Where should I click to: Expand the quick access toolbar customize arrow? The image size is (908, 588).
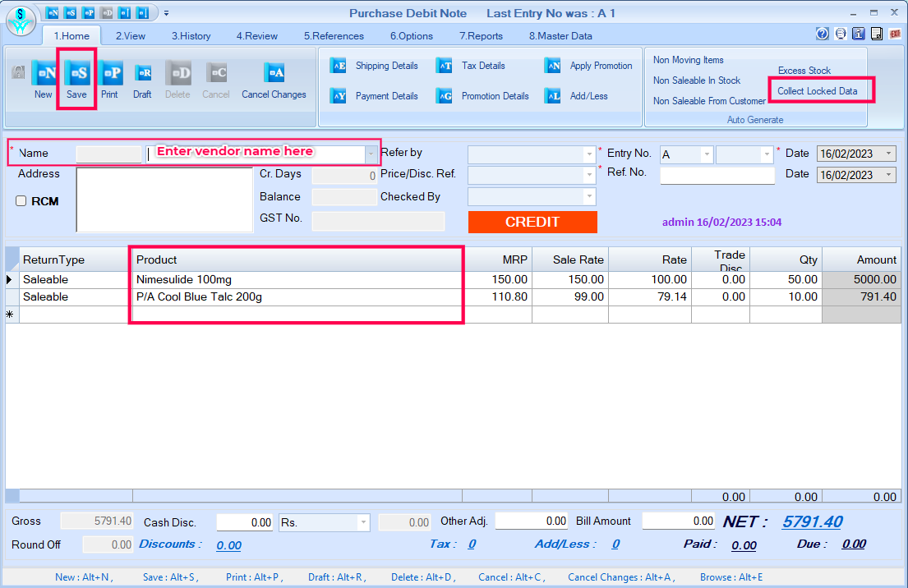coord(166,13)
